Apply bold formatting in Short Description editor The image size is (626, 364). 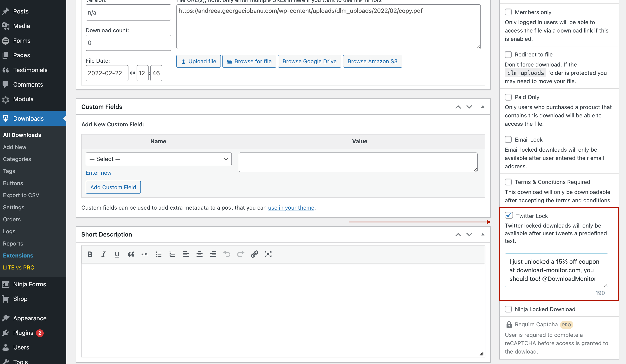[x=90, y=254]
